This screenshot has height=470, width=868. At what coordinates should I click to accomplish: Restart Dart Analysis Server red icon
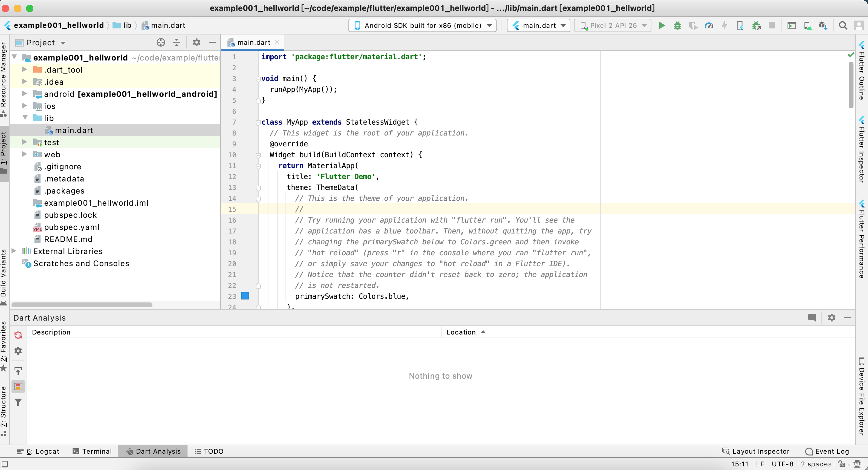click(x=18, y=335)
